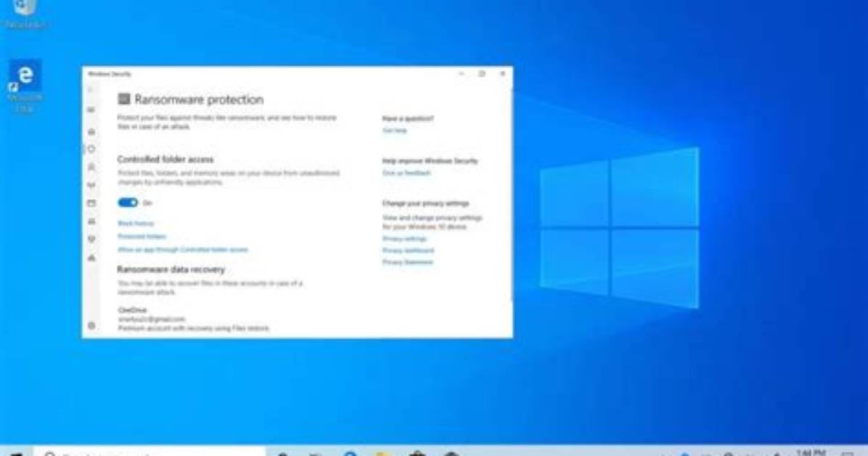Minimize the Windows Security window
The width and height of the screenshot is (868, 456).
pos(461,73)
